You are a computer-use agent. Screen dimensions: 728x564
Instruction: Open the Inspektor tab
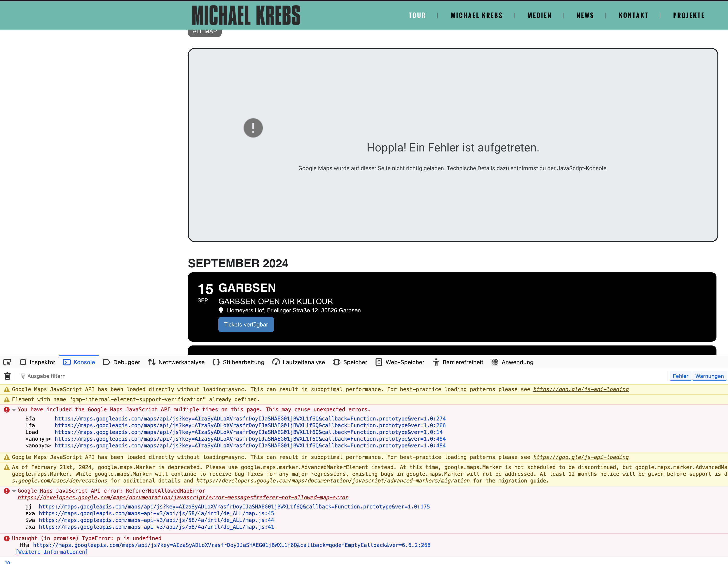coord(37,362)
